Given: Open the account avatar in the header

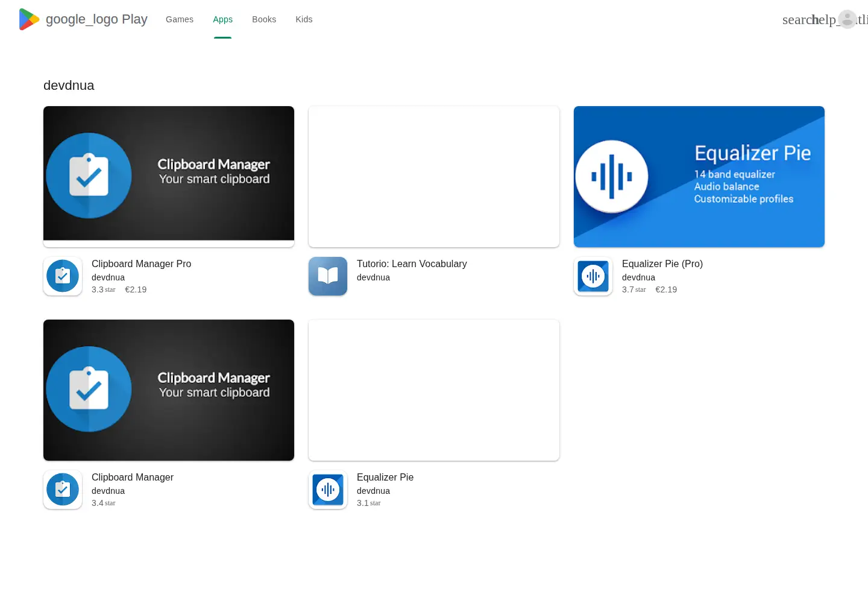Looking at the screenshot, I should click(848, 19).
